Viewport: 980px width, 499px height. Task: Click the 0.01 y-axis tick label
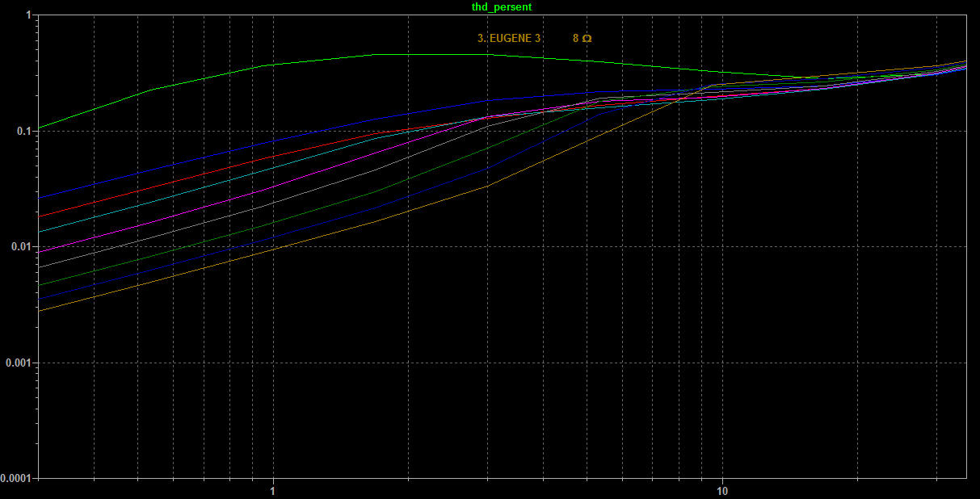(23, 247)
